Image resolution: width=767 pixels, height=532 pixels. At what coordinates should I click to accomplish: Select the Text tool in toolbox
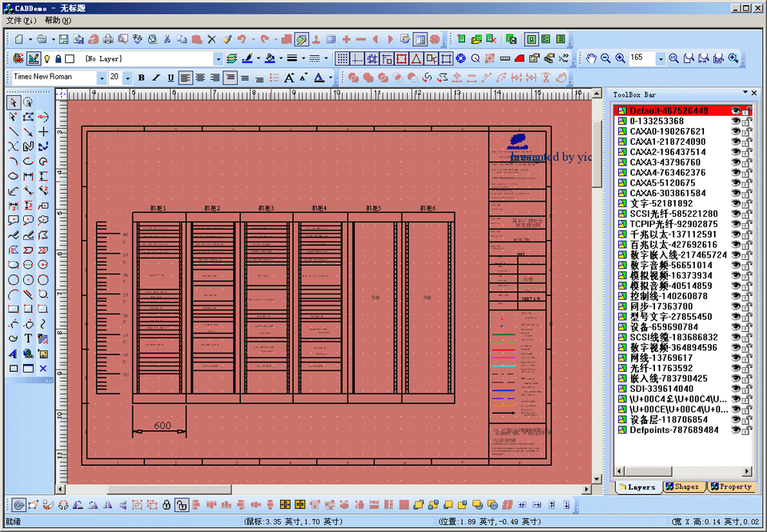pyautogui.click(x=28, y=339)
